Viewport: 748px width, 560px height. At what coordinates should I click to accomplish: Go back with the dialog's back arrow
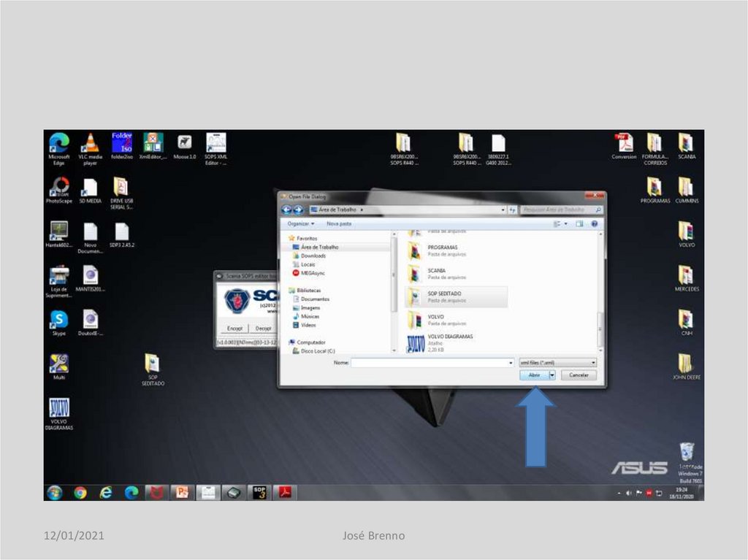pyautogui.click(x=286, y=210)
